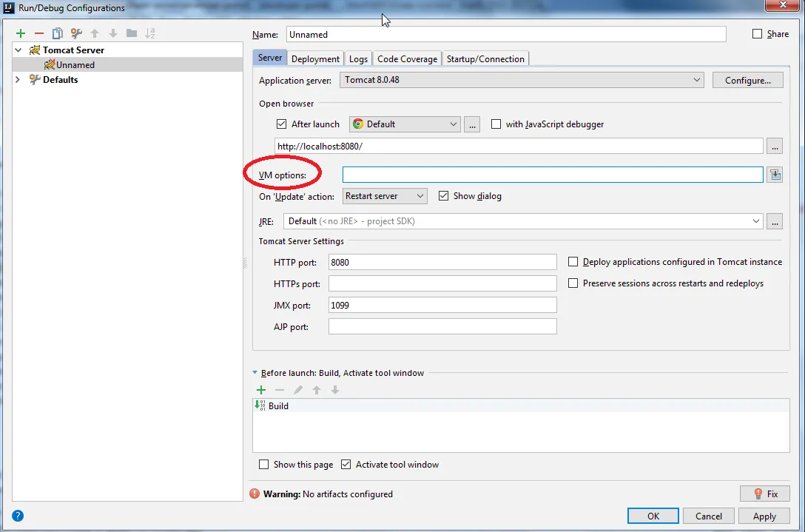Uncheck the After launch checkbox
Viewport: 805px width, 532px height.
281,124
